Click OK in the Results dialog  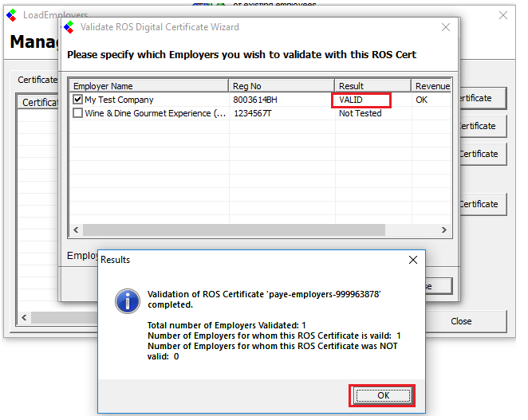381,395
